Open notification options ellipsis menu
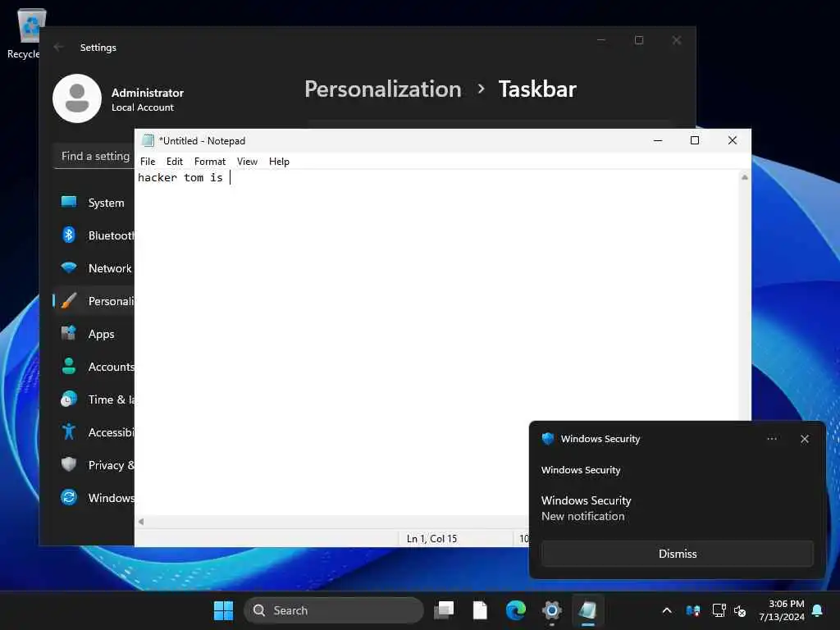Screen dimensions: 840x630 coord(771,439)
